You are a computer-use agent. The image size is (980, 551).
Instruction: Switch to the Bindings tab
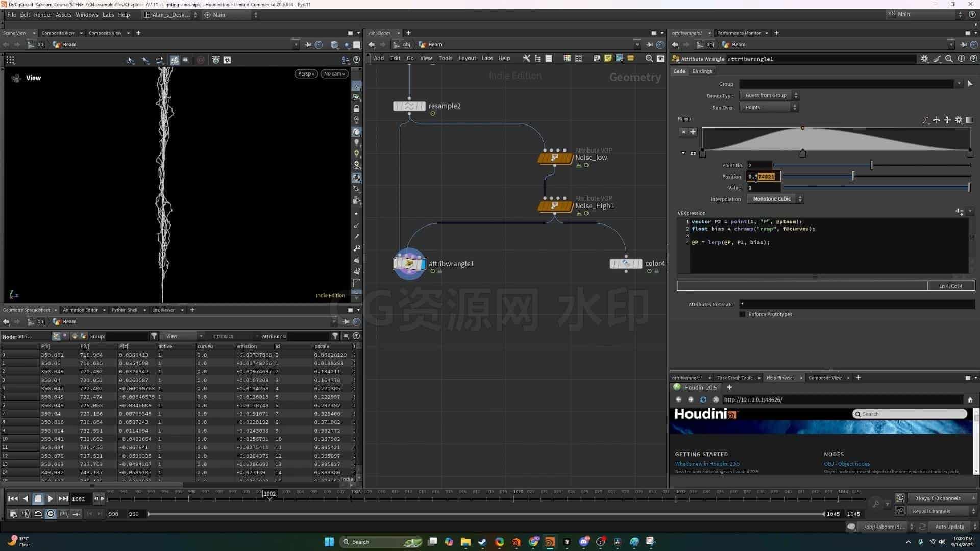tap(702, 71)
